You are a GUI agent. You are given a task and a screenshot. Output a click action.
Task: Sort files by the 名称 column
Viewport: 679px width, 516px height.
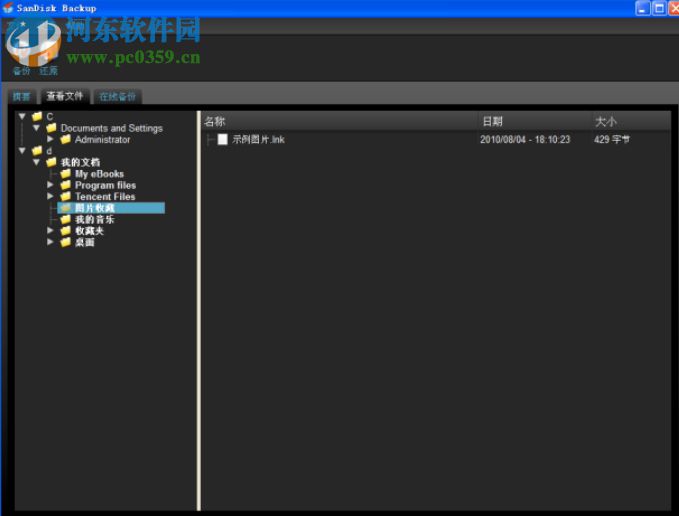click(x=340, y=121)
